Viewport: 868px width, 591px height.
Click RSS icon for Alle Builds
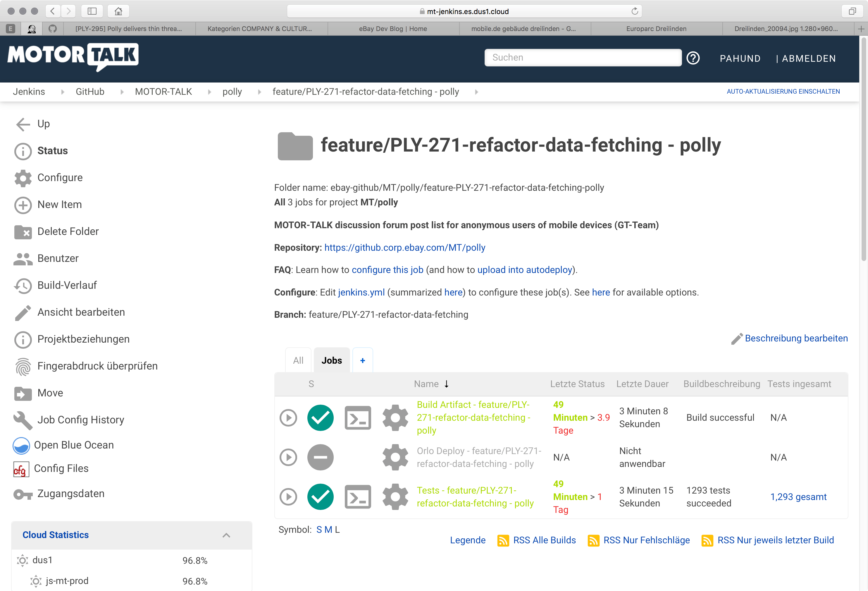pyautogui.click(x=503, y=541)
